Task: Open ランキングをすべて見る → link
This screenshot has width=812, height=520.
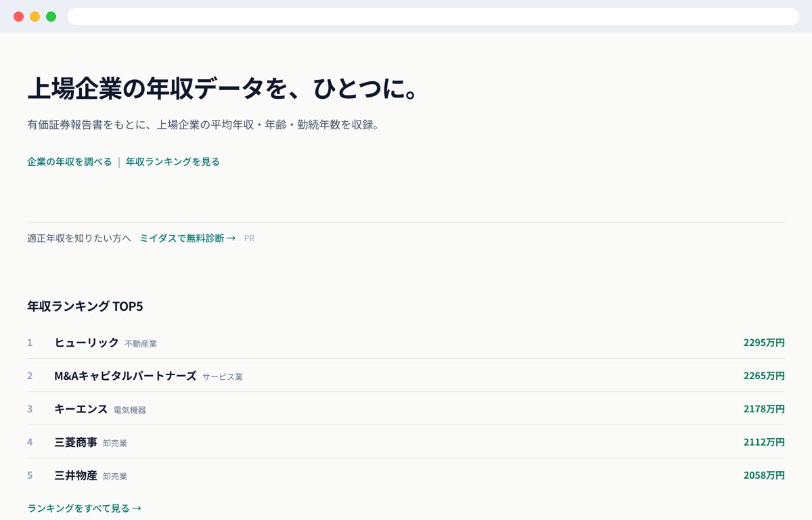Action: point(85,508)
